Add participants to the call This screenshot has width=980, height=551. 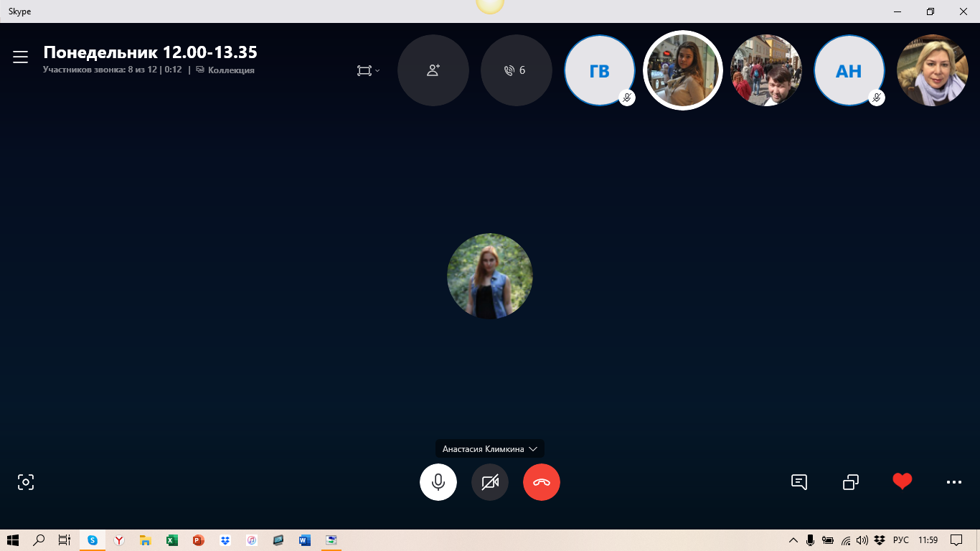click(433, 70)
